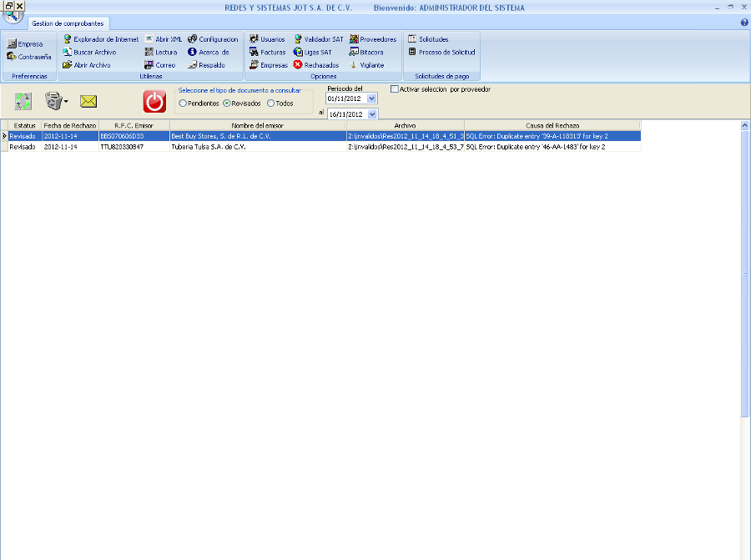Viewport: 751px width, 560px height.
Task: Expand the end date 16/11/2012 dropdown
Action: point(371,114)
